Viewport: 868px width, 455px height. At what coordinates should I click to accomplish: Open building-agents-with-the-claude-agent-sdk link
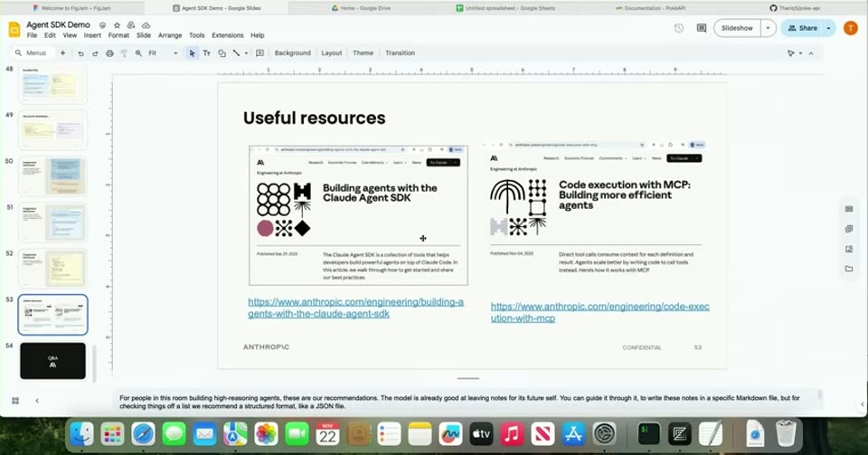(x=356, y=308)
